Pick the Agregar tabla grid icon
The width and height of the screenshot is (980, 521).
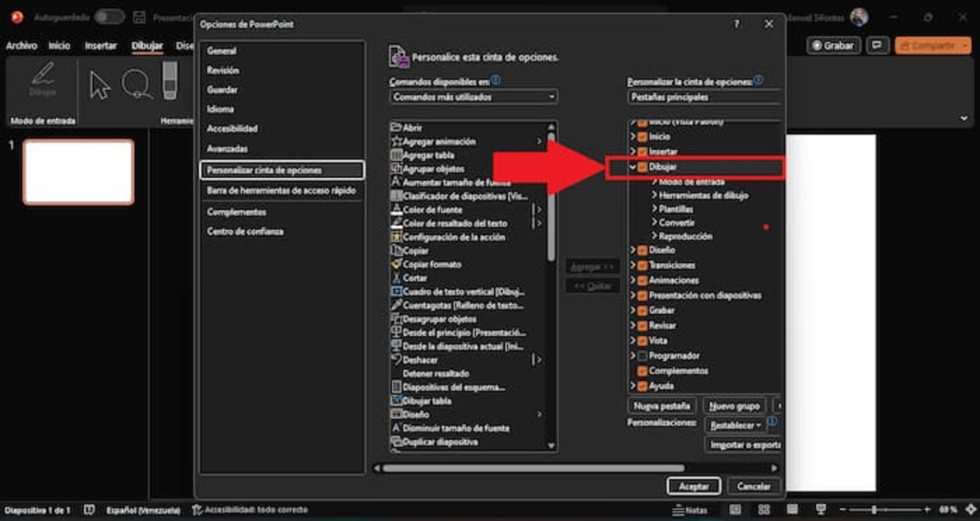click(396, 155)
